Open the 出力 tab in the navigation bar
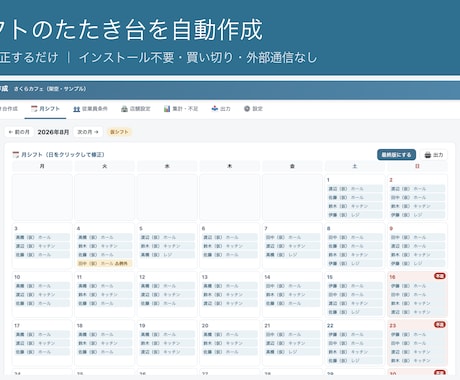The width and height of the screenshot is (460, 380). (x=221, y=109)
